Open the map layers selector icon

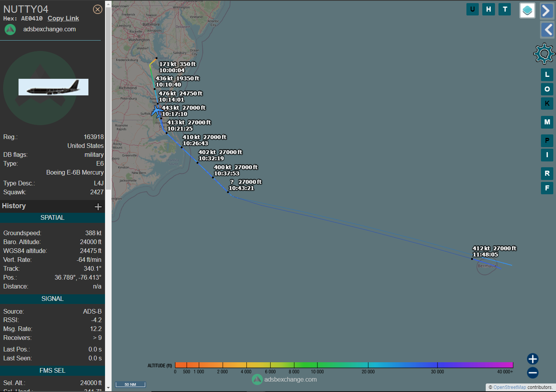pyautogui.click(x=527, y=10)
